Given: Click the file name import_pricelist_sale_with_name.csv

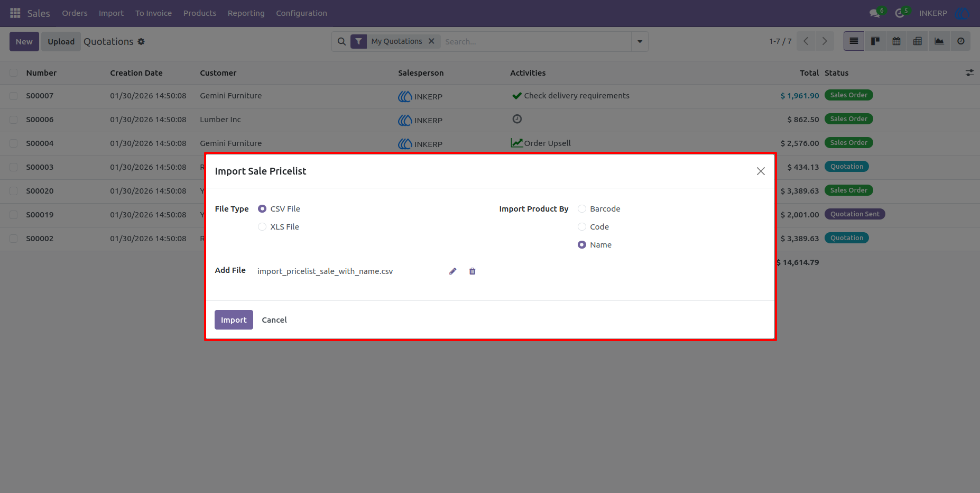Looking at the screenshot, I should coord(325,271).
